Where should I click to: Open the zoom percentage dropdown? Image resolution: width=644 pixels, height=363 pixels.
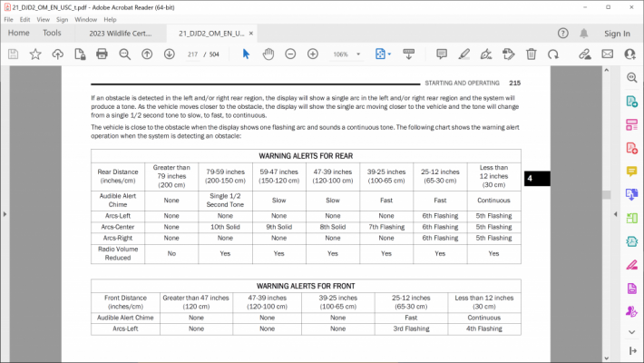coord(358,54)
